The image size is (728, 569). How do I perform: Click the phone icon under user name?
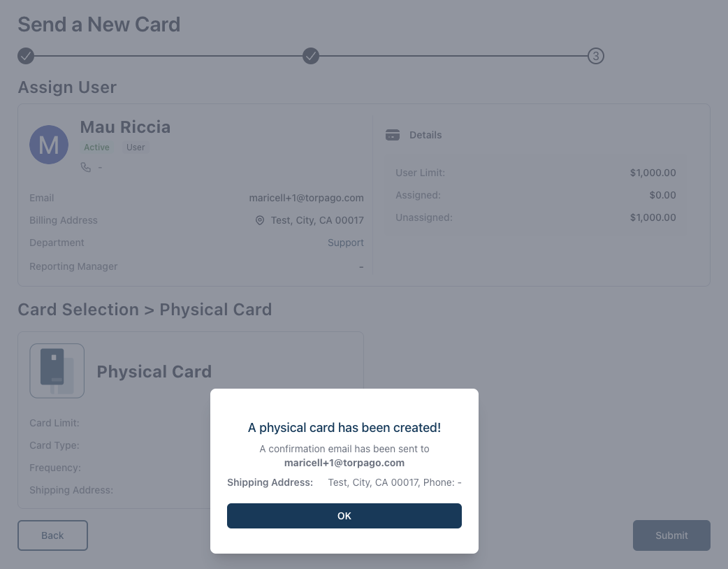[86, 167]
